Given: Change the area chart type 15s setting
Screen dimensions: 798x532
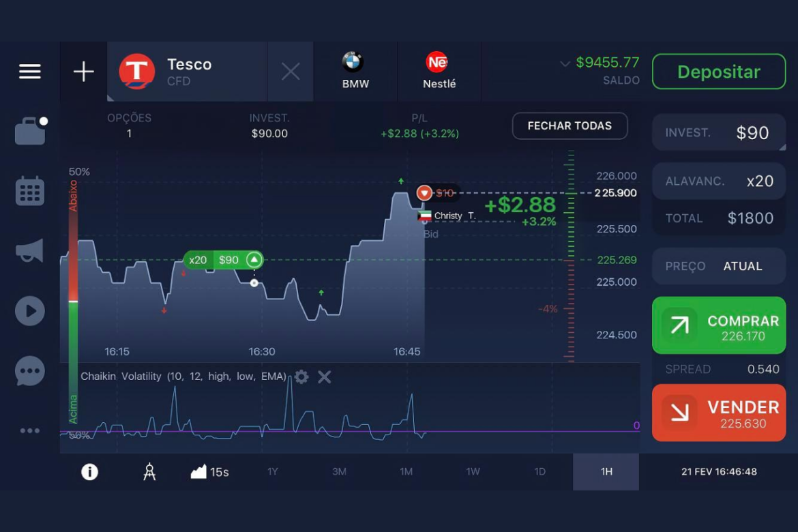Looking at the screenshot, I should tap(209, 472).
